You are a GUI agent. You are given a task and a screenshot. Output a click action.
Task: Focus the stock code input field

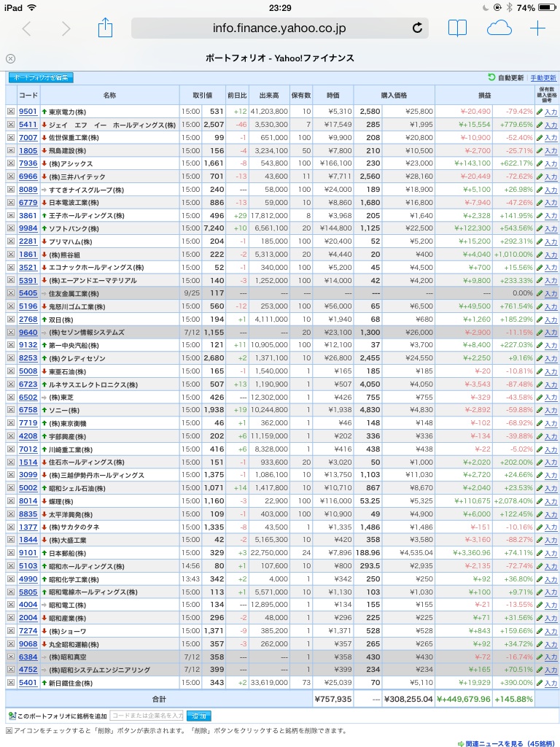[146, 716]
